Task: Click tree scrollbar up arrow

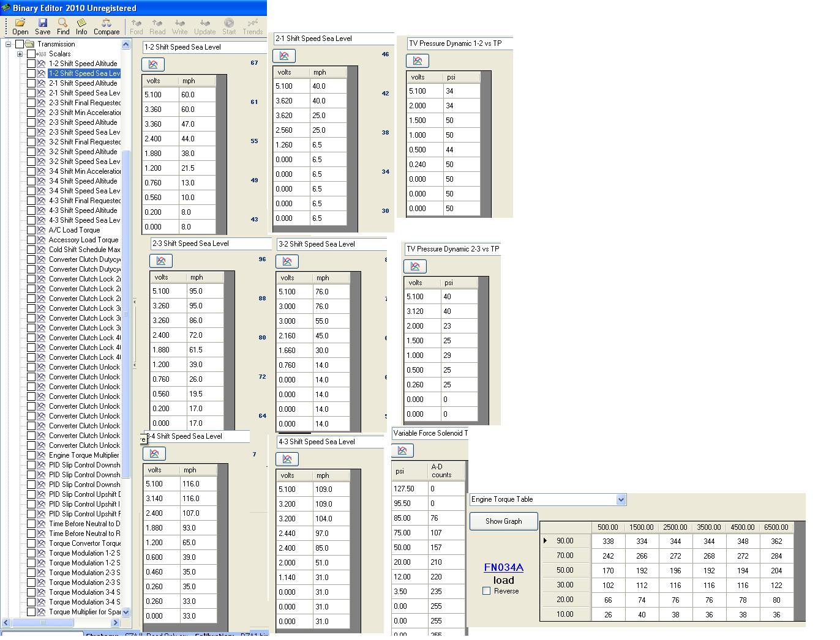Action: 126,44
